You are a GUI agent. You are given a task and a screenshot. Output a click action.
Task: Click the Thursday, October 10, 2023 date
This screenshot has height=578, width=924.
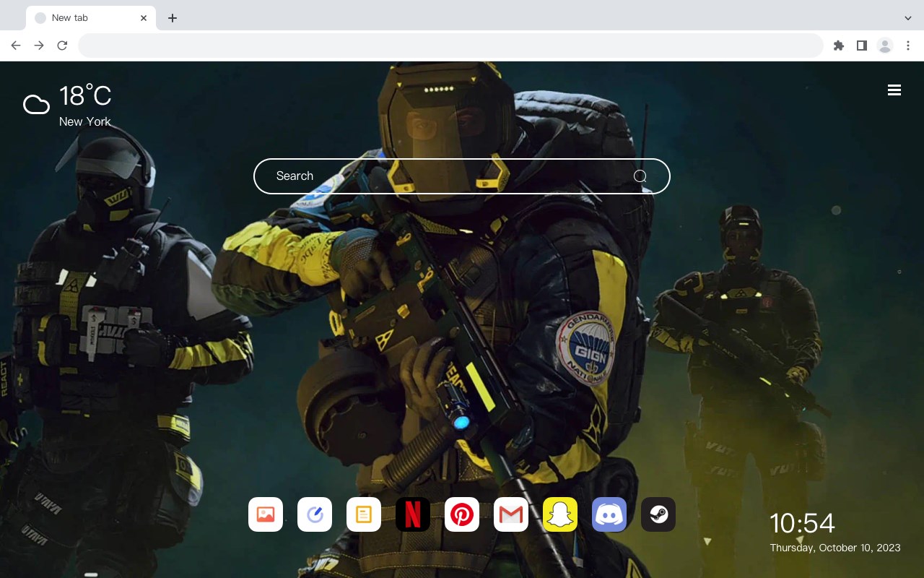(835, 548)
